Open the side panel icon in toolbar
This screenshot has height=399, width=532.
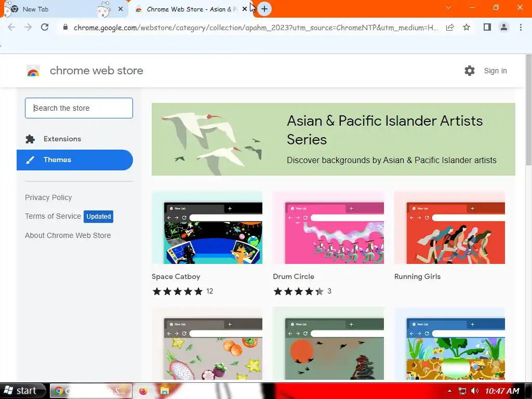point(487,27)
